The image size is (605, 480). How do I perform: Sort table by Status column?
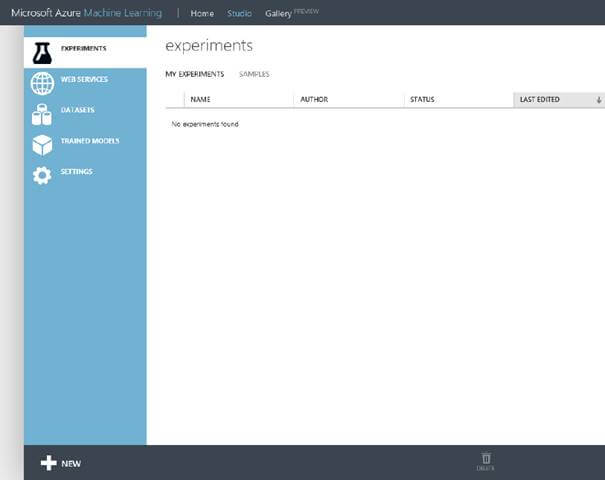422,100
